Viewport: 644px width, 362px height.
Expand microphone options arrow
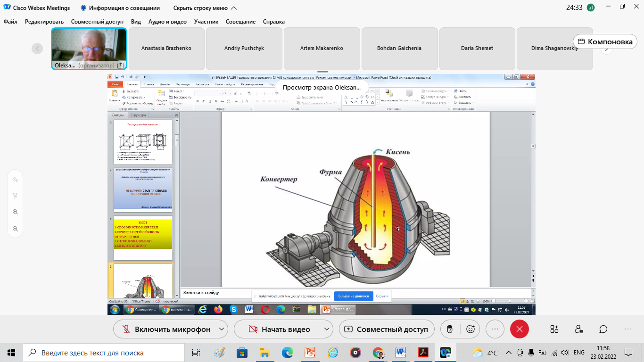pos(222,329)
